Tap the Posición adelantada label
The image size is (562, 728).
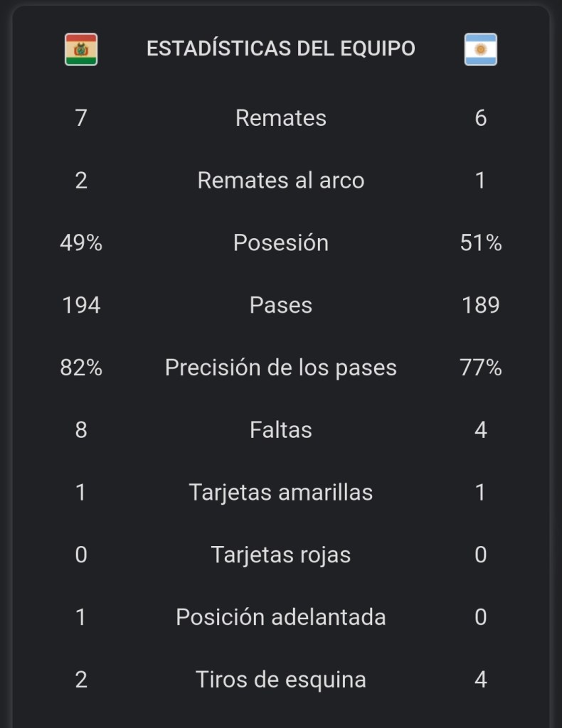281,617
